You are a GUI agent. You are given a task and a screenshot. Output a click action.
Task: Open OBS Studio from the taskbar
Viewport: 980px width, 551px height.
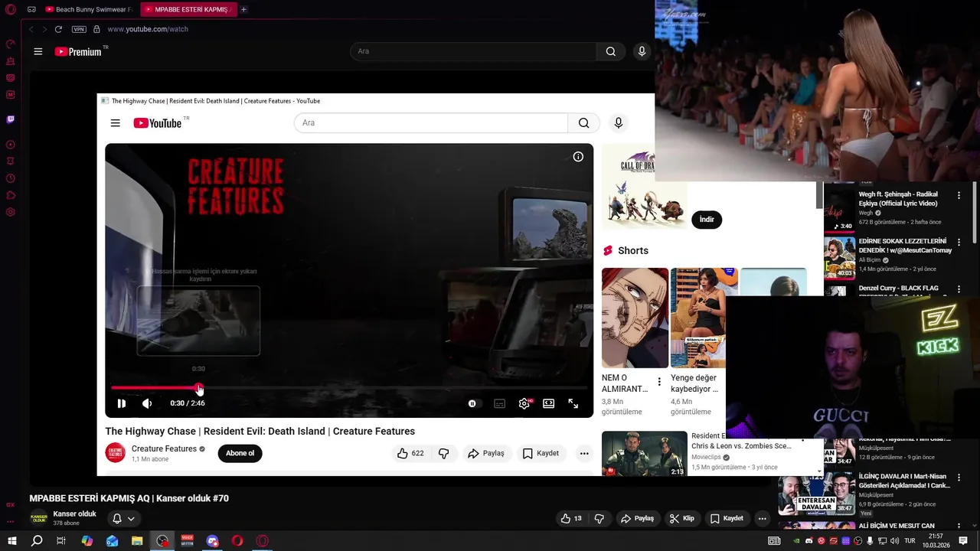162,541
